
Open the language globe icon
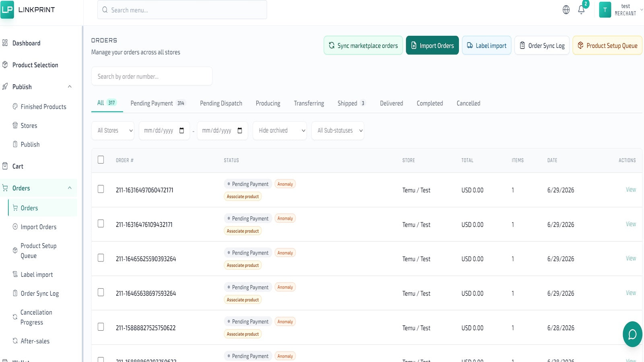(x=566, y=10)
